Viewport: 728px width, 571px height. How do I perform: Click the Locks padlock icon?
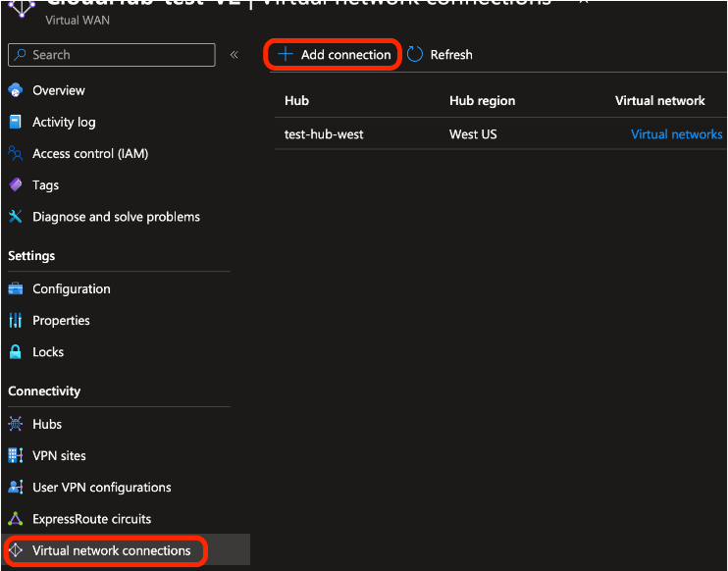coord(15,352)
